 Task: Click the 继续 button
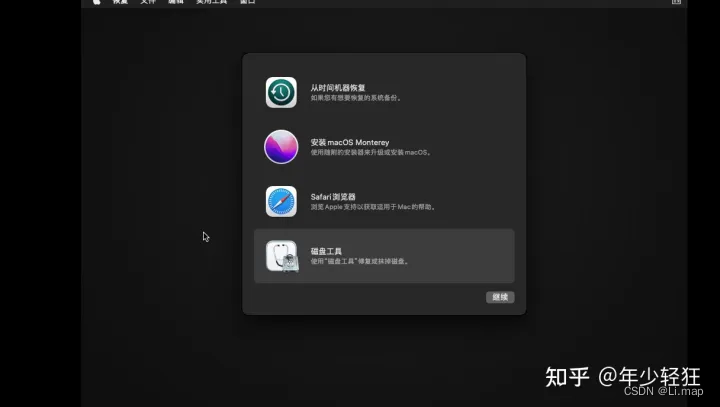pyautogui.click(x=500, y=297)
